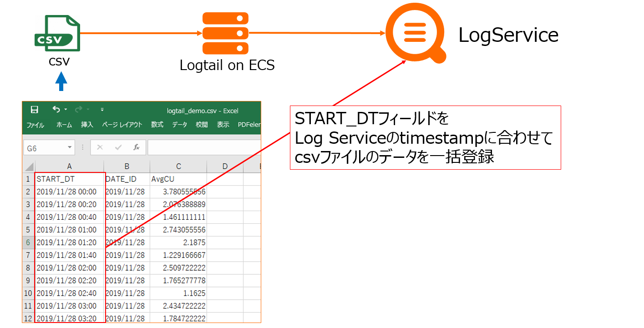
Task: Switch to the ページ レイアウト tab
Action: tap(122, 125)
